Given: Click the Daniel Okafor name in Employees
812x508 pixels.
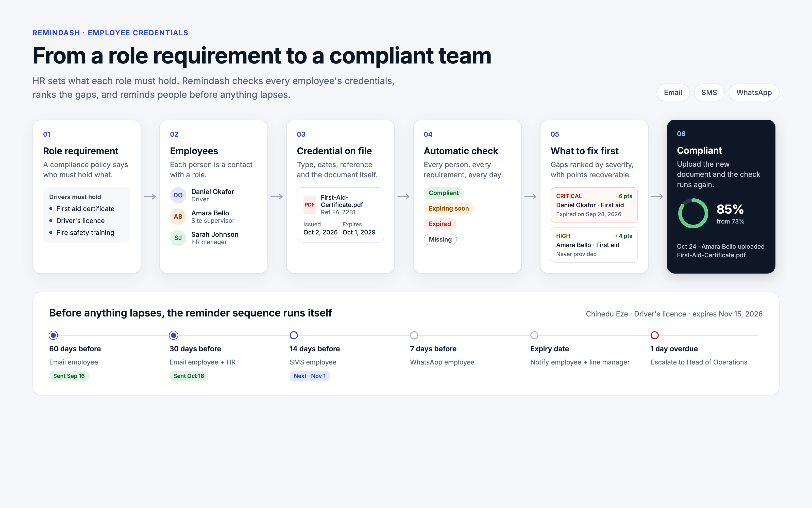Looking at the screenshot, I should 212,192.
